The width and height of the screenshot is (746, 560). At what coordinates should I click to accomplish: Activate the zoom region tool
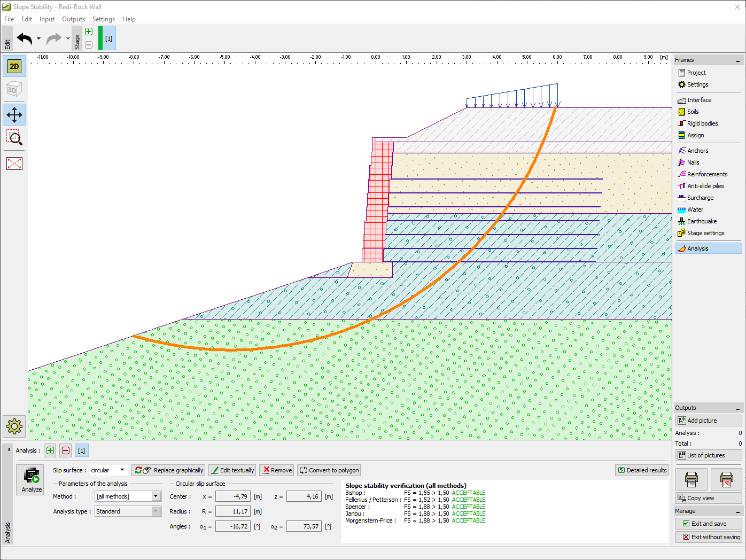tap(14, 138)
